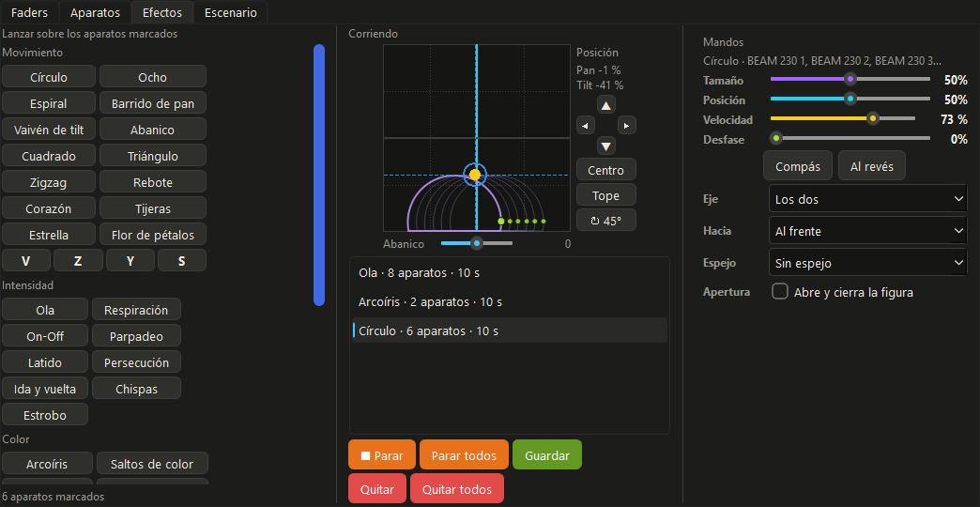Open the Escenario tab
Screen dimensions: 980x507
pos(231,12)
